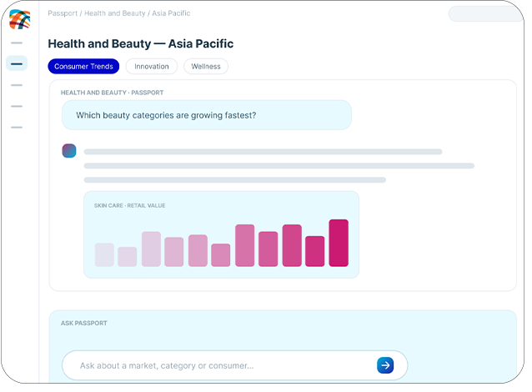
Task: Switch to the Consumer Trends tab
Action: click(83, 66)
